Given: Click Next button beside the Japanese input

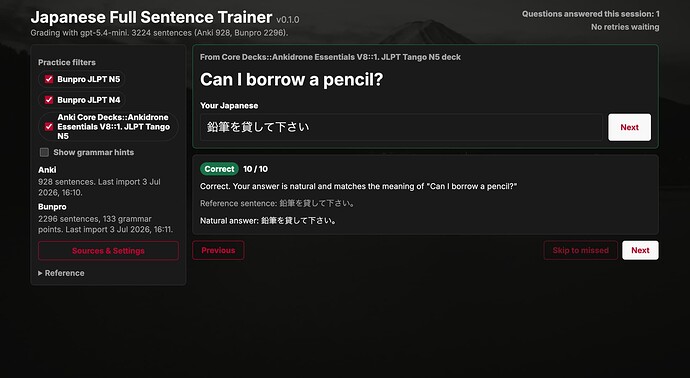Looking at the screenshot, I should (629, 127).
